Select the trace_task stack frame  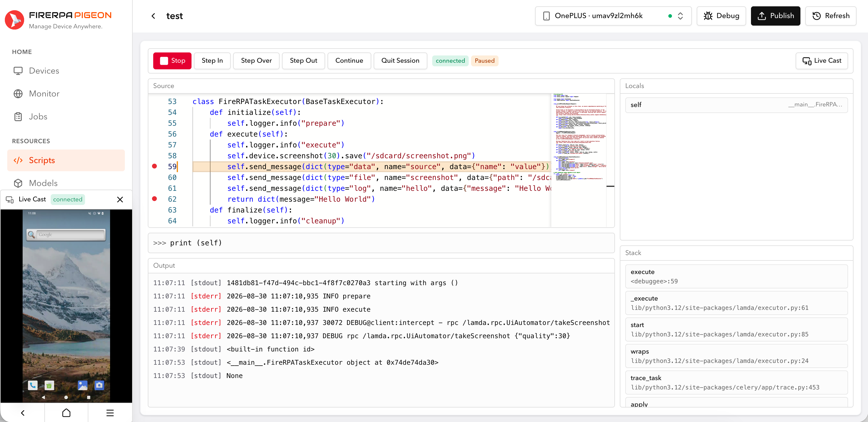(736, 383)
